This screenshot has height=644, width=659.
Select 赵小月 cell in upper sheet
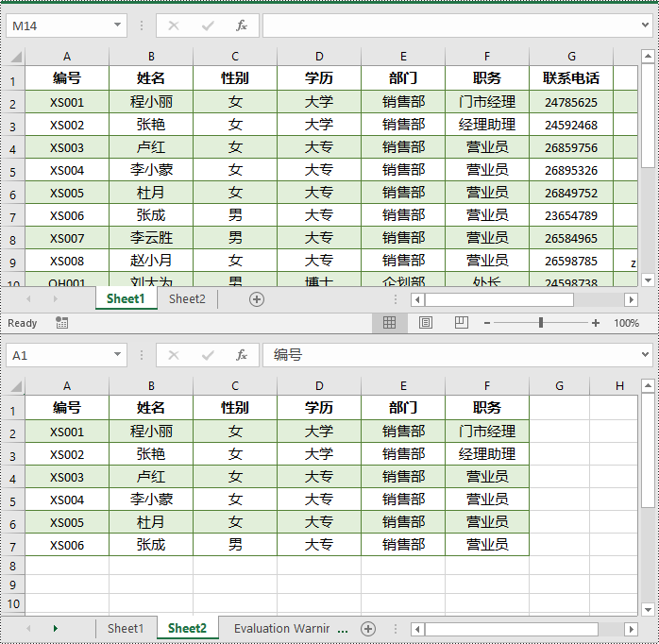[x=151, y=261]
